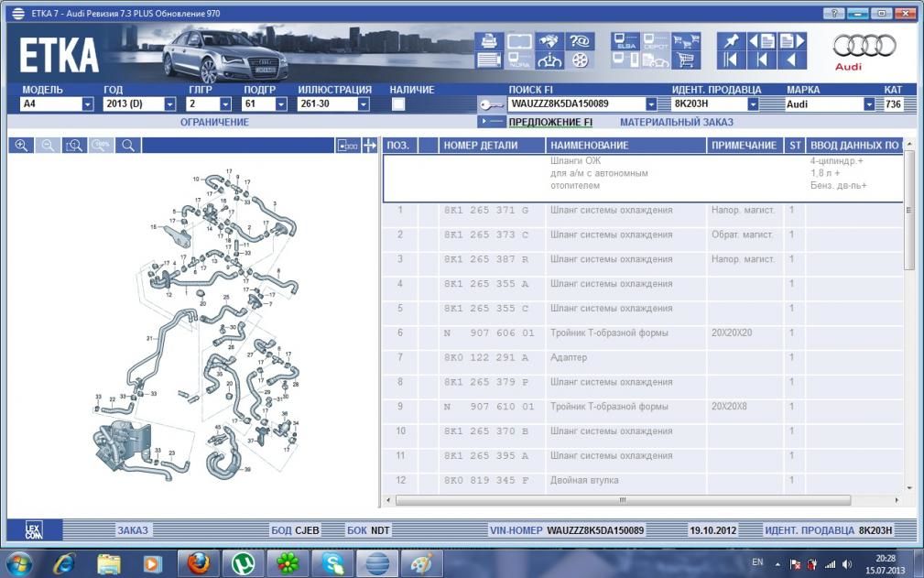Open the ОГРАНИЧЕНИЕ tab
The image size is (924, 578).
click(x=214, y=122)
